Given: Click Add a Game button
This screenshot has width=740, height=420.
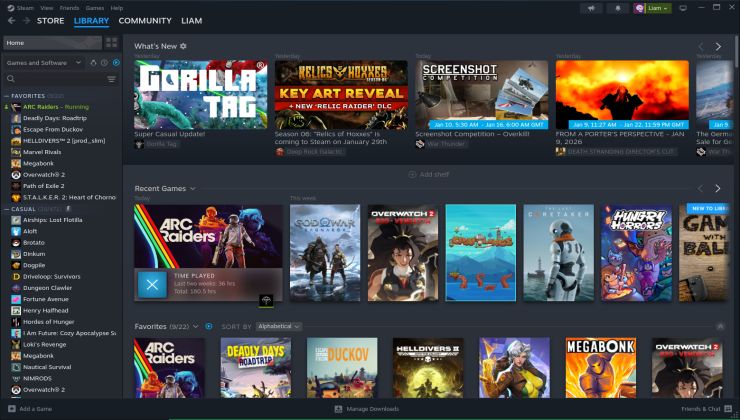Looking at the screenshot, I should 30,409.
